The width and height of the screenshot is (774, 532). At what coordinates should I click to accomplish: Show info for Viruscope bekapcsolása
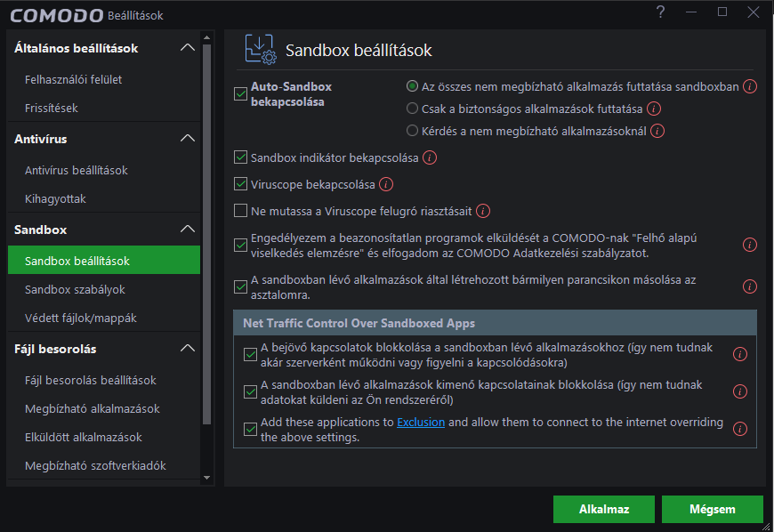[x=386, y=184]
